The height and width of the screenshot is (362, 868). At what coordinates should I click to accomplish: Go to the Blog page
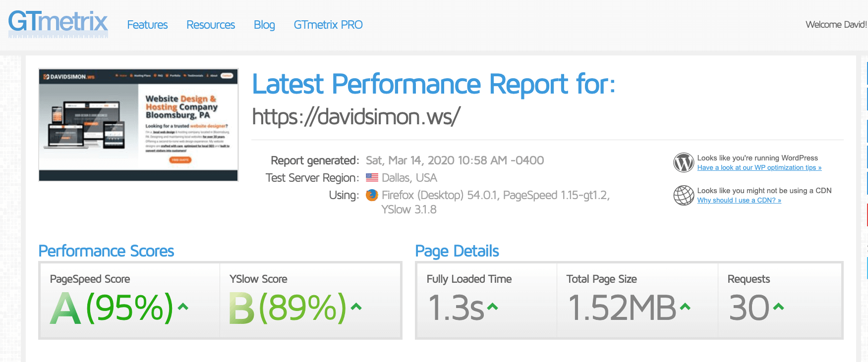click(264, 25)
